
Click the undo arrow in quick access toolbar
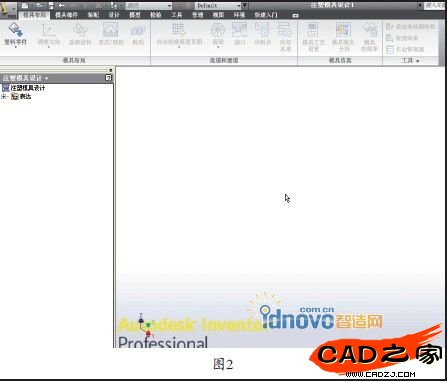(x=61, y=5)
